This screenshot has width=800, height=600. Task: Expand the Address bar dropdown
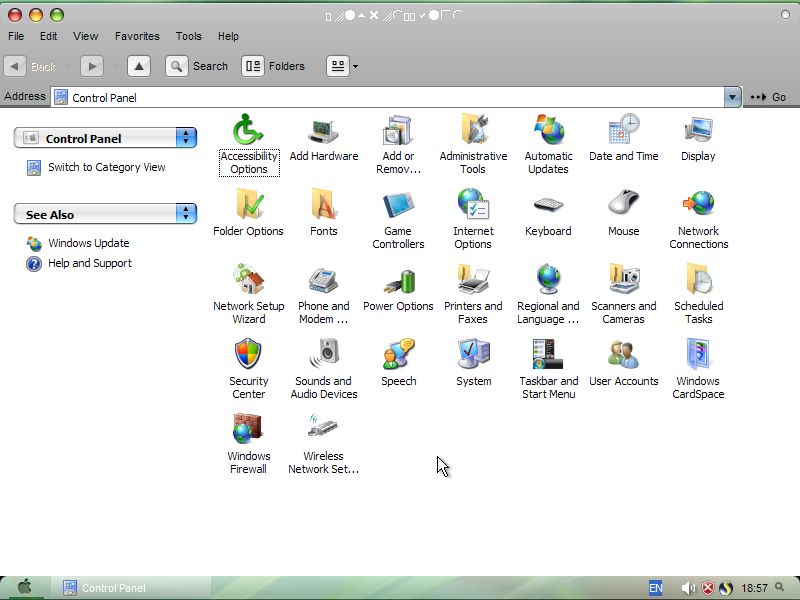click(732, 97)
